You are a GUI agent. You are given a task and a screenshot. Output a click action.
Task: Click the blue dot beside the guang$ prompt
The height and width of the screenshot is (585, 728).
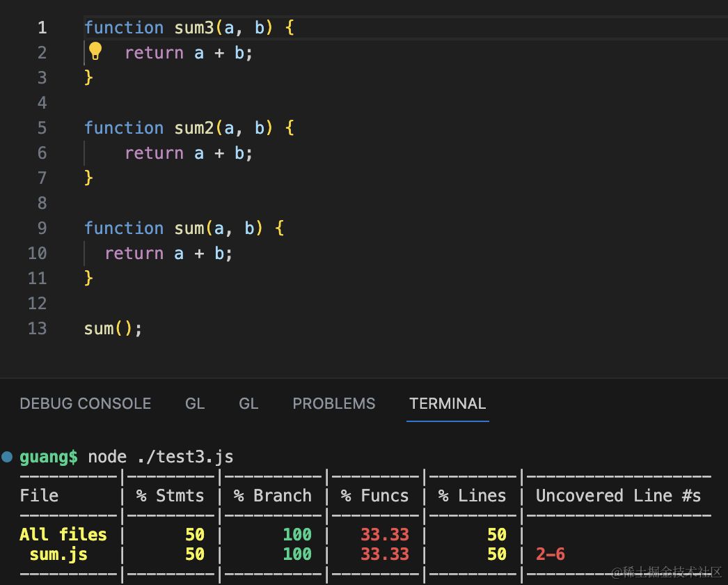[x=8, y=457]
